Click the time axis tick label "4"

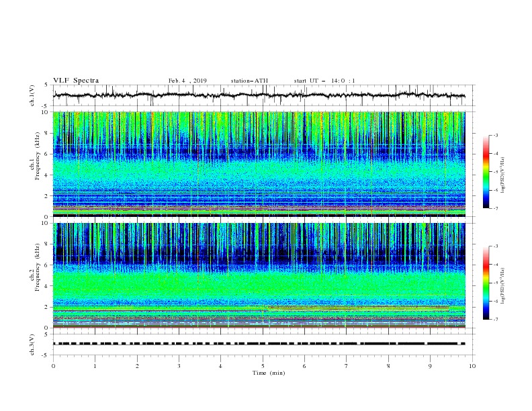(220, 366)
